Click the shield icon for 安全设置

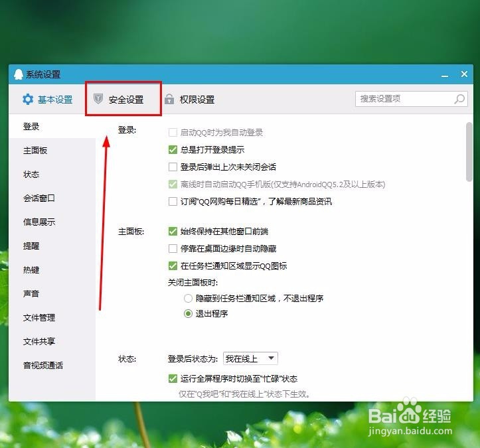[98, 98]
